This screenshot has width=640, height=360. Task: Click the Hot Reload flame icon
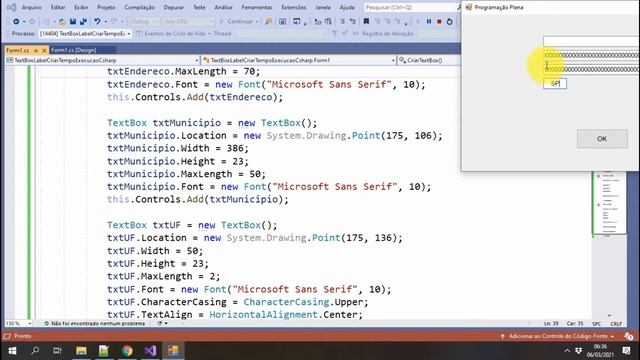(269, 21)
